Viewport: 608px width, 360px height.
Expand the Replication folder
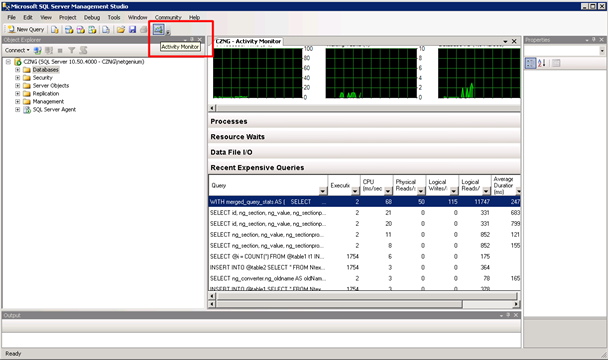17,93
